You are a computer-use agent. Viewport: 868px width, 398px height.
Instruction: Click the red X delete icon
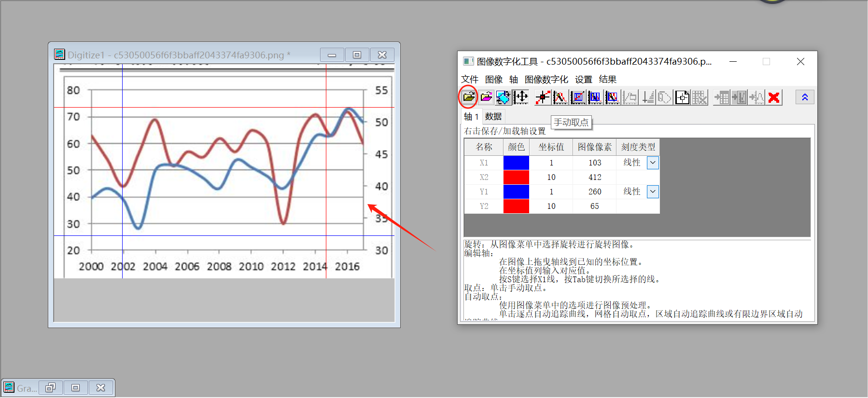[x=774, y=97]
